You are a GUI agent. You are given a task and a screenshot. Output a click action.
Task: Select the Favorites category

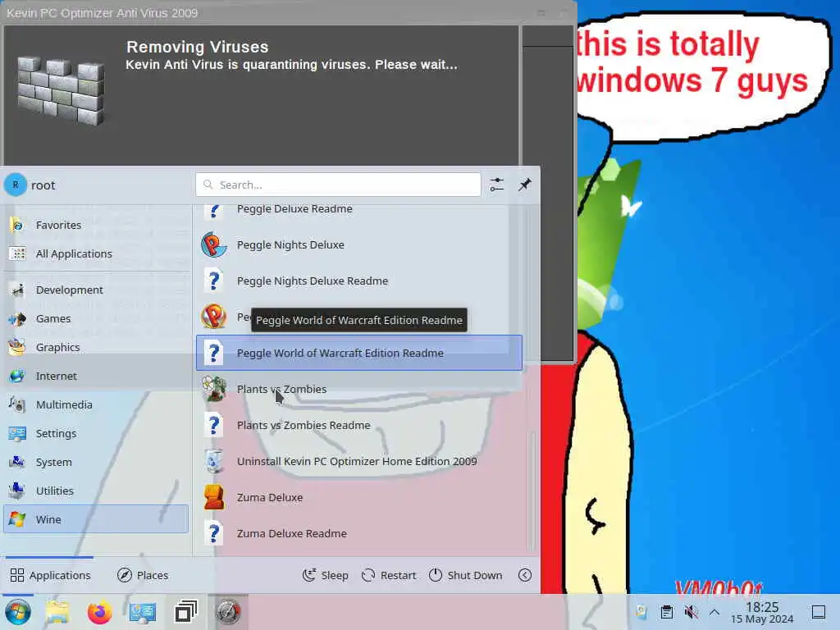coord(96,225)
